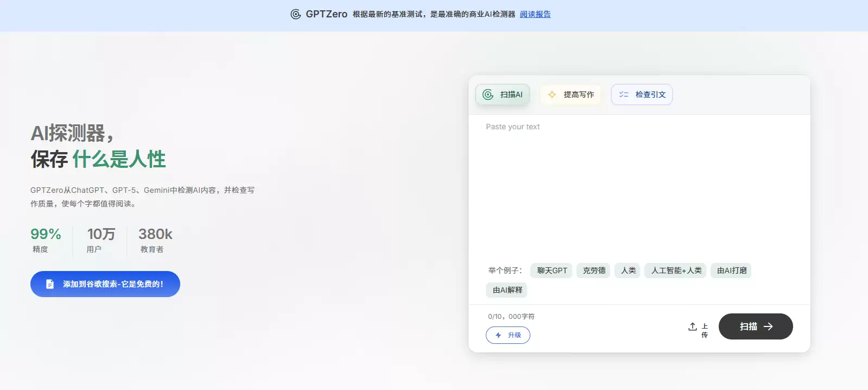Viewport: 868px width, 390px height.
Task: Click the GPTZero logo icon in banner
Action: 296,14
